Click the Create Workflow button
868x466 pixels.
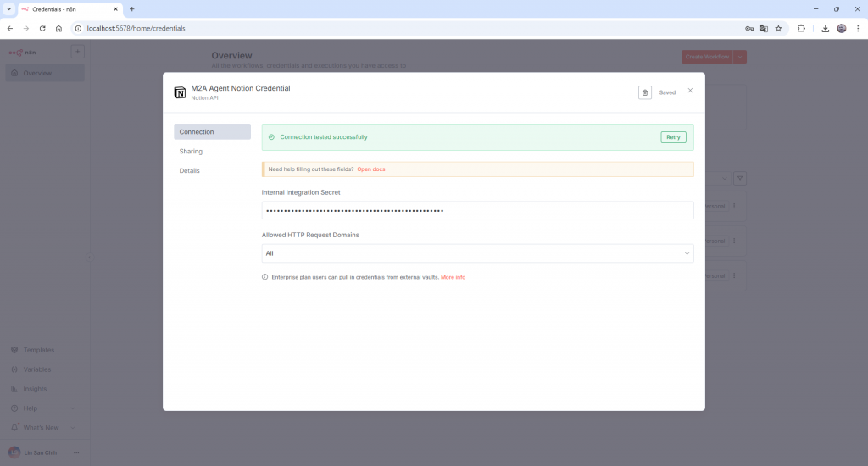click(708, 57)
